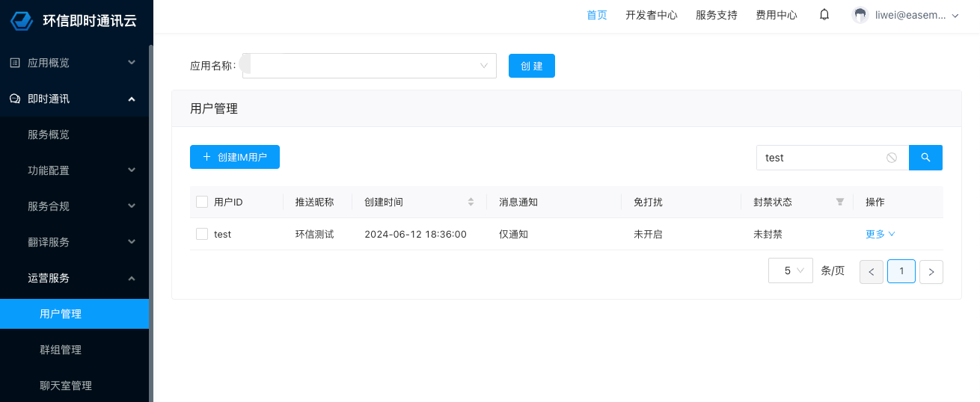
Task: Go to the previous page with the left arrow
Action: point(872,272)
